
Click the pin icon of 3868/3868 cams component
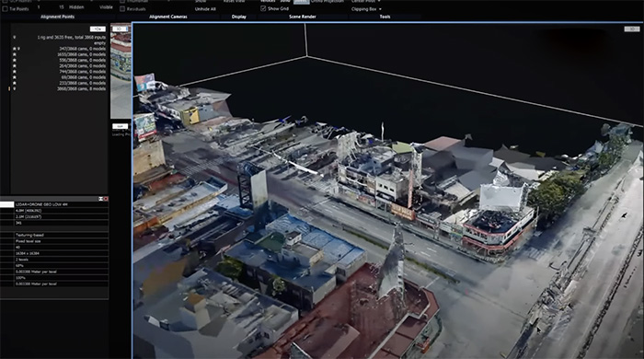click(15, 88)
